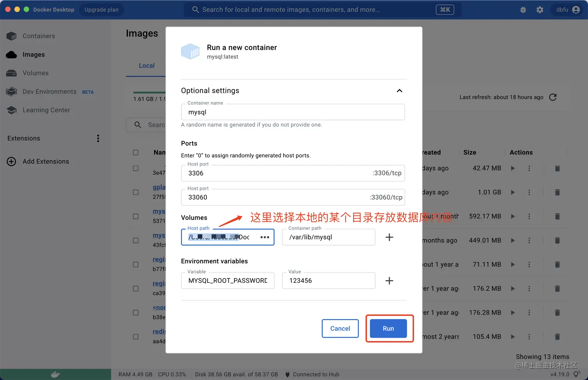Open the troubleshoot bug icon in the title bar

[523, 10]
